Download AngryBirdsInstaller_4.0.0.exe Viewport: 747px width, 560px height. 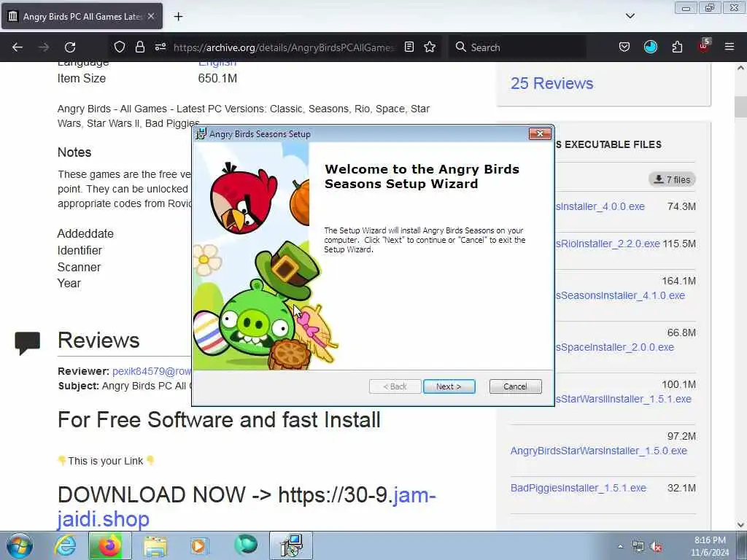pos(600,206)
